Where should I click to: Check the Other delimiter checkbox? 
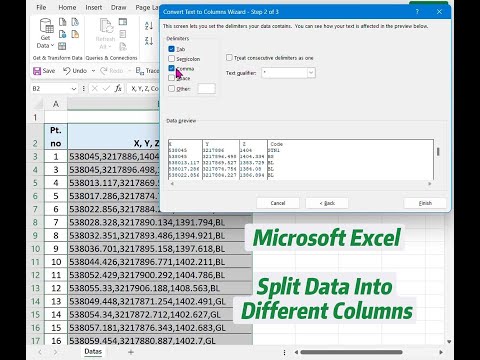171,89
